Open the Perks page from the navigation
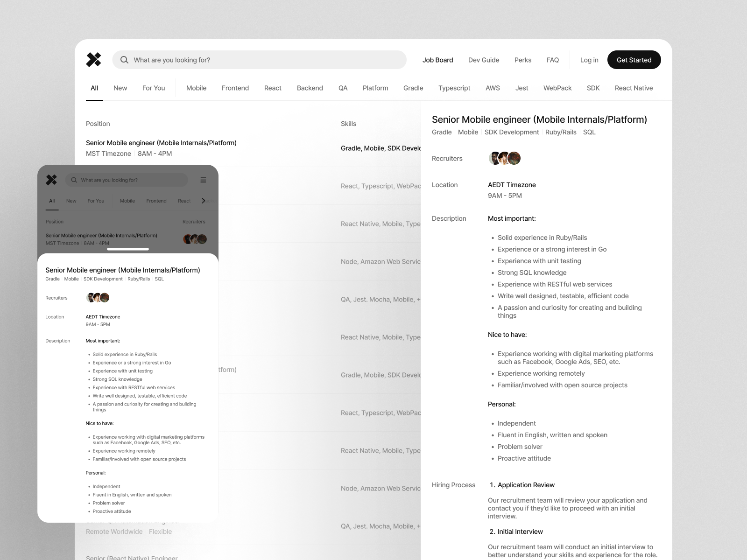Viewport: 747px width, 560px height. coord(522,60)
